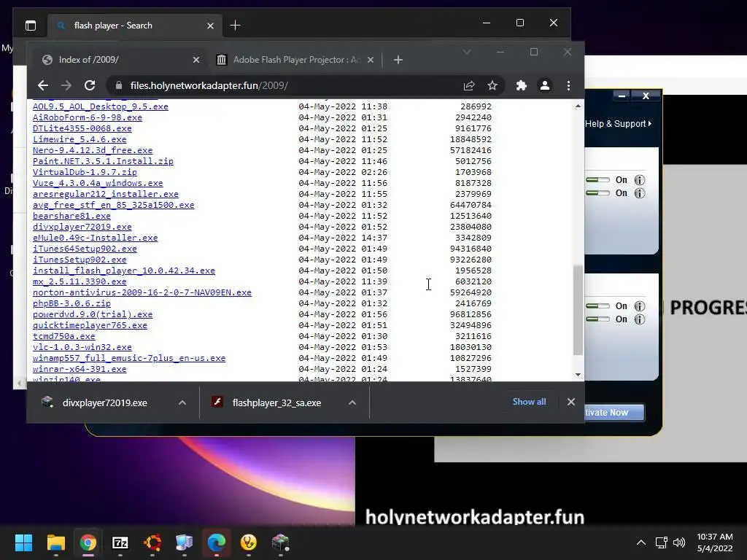Download winrar-x64-391.exe

click(80, 369)
